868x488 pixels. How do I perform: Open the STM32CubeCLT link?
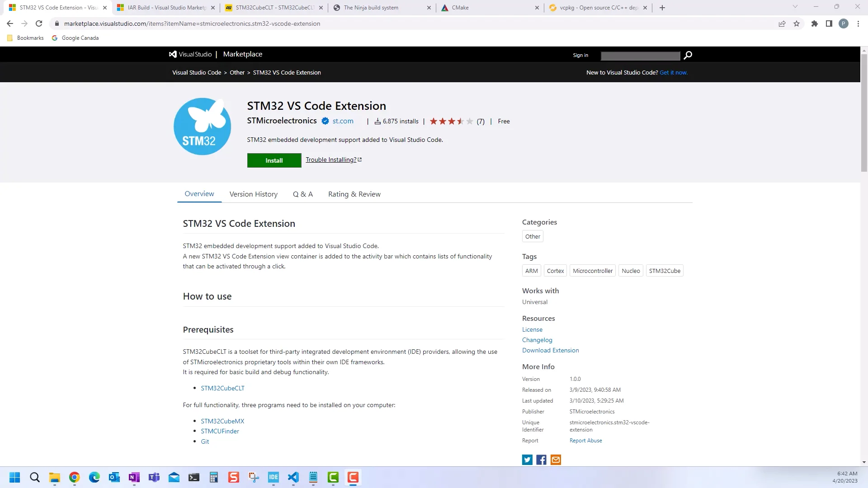[222, 388]
